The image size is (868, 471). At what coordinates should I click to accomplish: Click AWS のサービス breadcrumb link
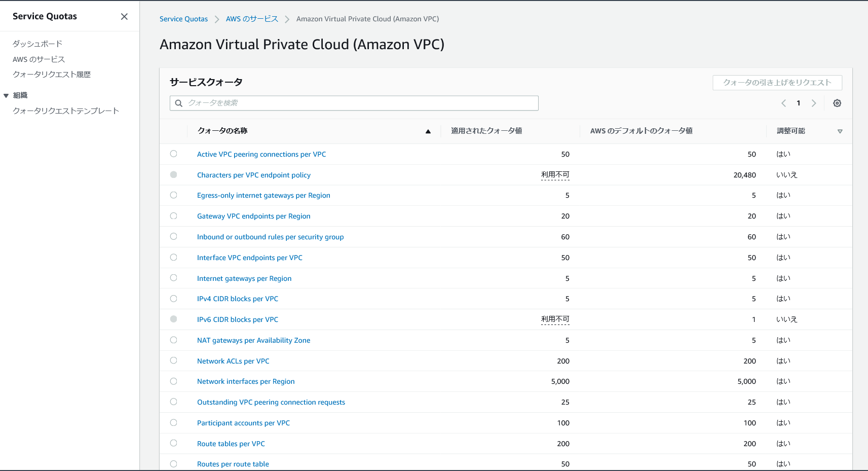(252, 19)
